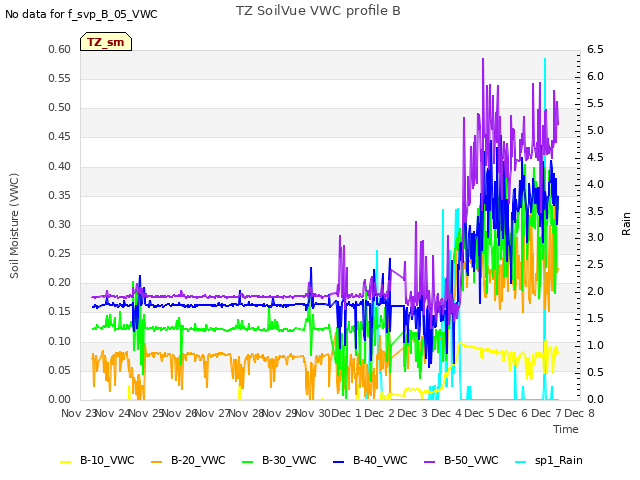The width and height of the screenshot is (640, 480).
Task: Click the 0.00 left axis tick label
Action: 60,399
